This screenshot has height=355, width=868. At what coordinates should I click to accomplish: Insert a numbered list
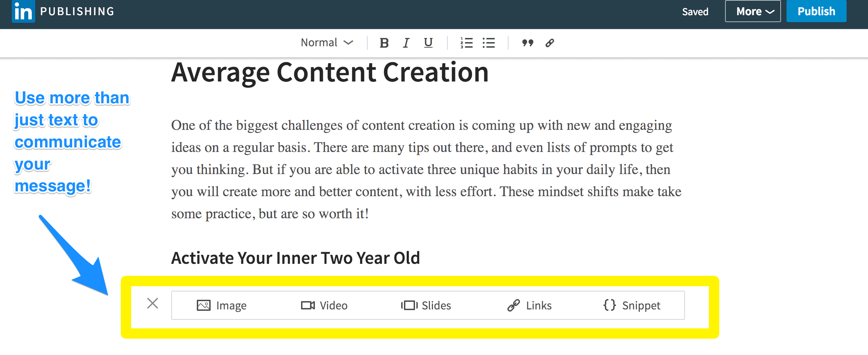tap(466, 43)
